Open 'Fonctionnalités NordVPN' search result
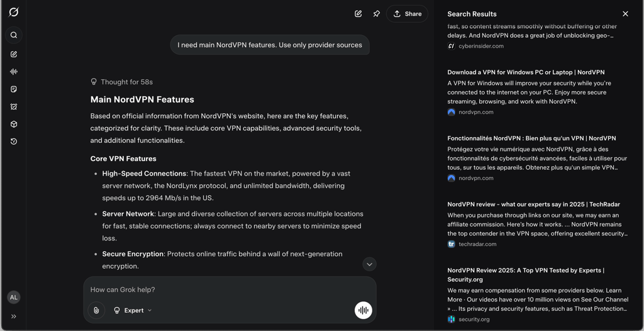This screenshot has width=644, height=331. (531, 138)
